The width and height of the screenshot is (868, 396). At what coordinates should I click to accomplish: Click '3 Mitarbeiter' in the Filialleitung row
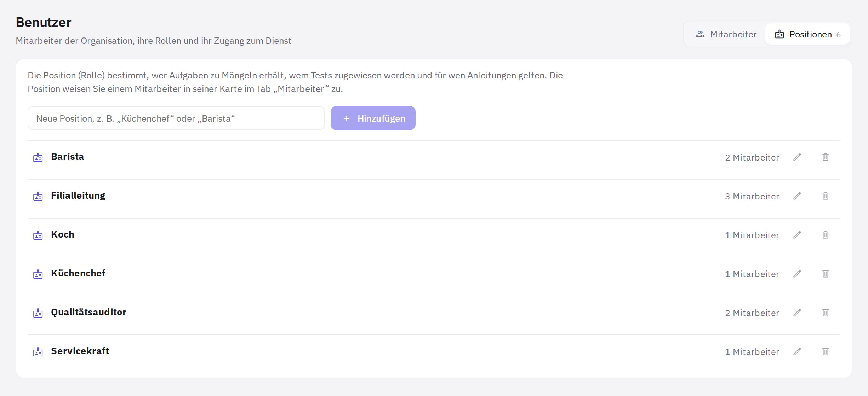(752, 196)
